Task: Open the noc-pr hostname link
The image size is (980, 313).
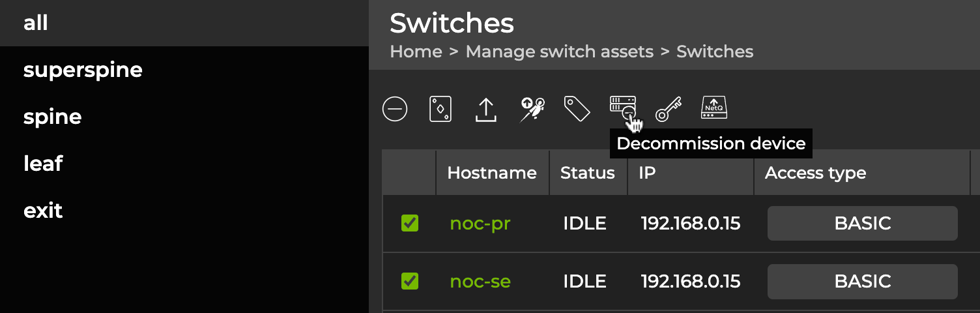Action: [480, 224]
